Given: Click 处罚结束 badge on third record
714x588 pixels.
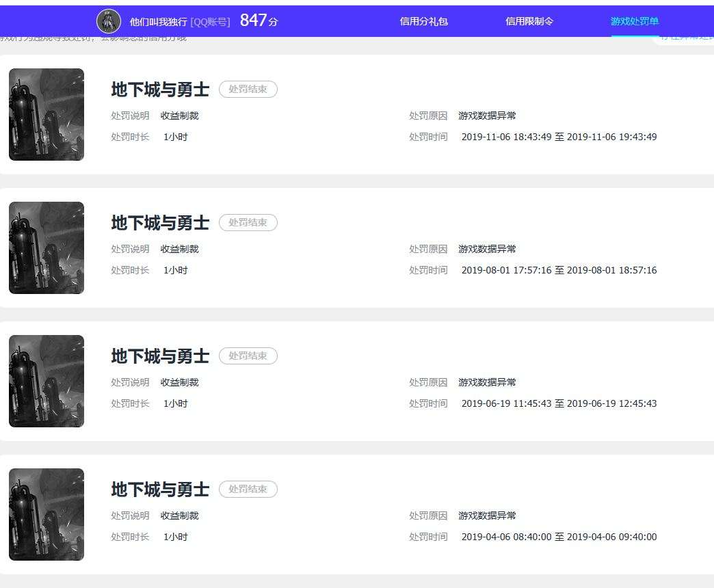Looking at the screenshot, I should [248, 356].
